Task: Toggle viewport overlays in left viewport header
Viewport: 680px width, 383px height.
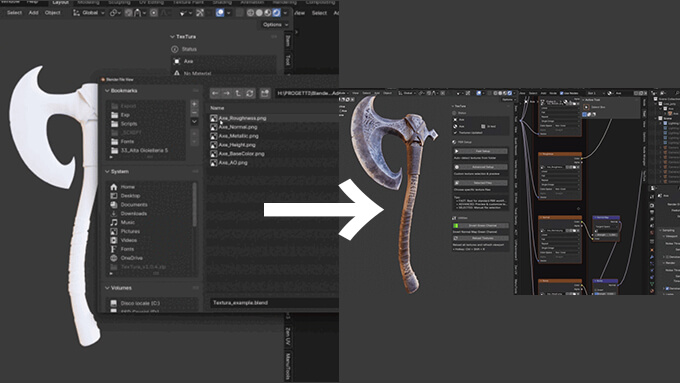Action: (220, 13)
